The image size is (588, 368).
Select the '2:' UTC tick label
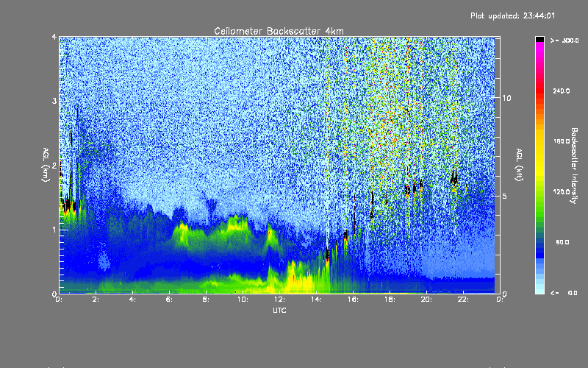[x=96, y=300]
